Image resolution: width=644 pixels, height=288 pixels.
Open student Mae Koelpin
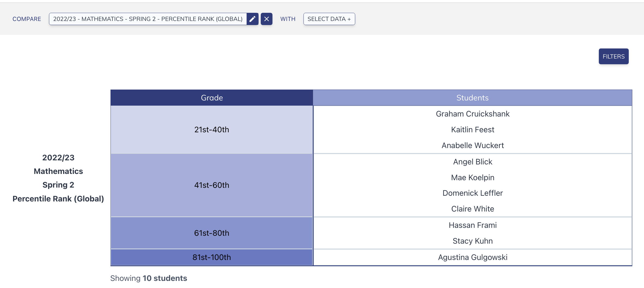coord(473,177)
